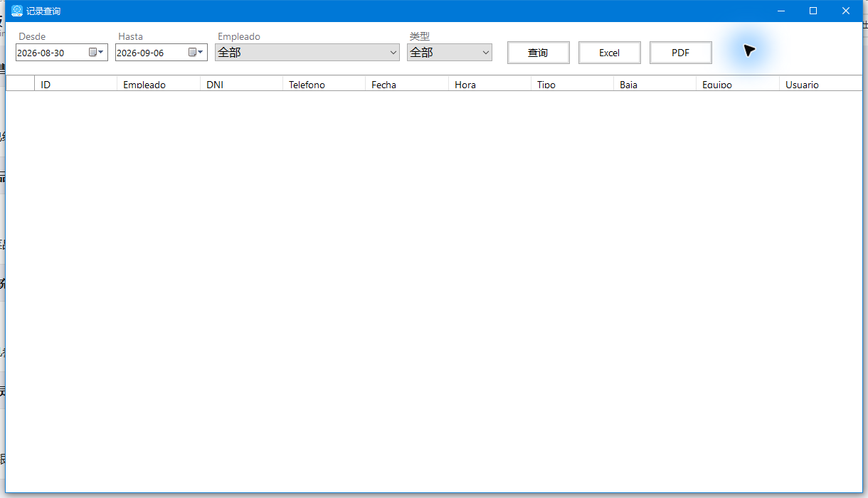The height and width of the screenshot is (498, 868).
Task: Click the 查询 query button
Action: coord(539,53)
